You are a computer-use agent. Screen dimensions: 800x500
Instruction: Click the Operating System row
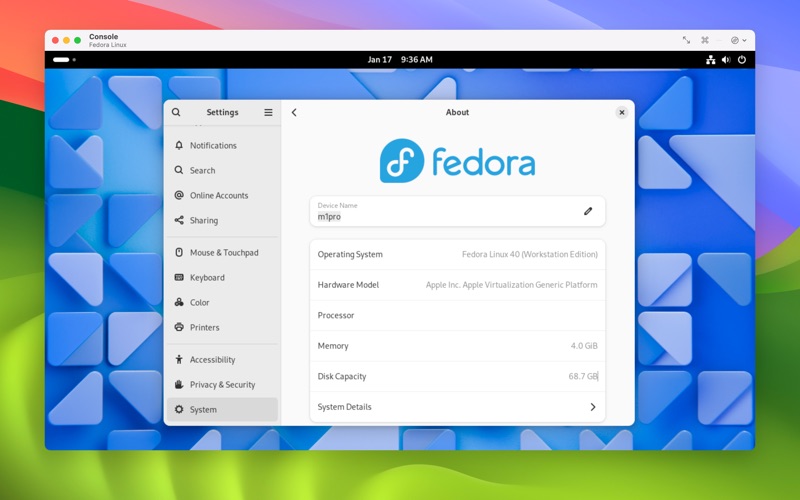click(458, 254)
